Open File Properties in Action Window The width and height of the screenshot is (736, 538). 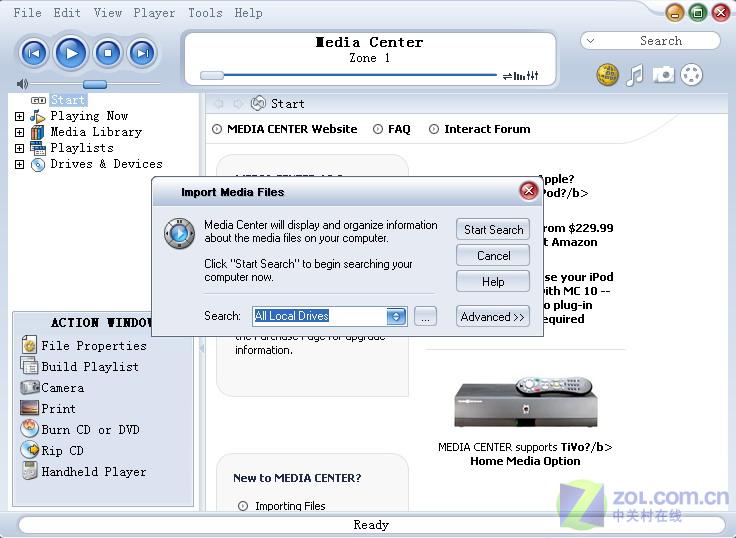pyautogui.click(x=84, y=346)
